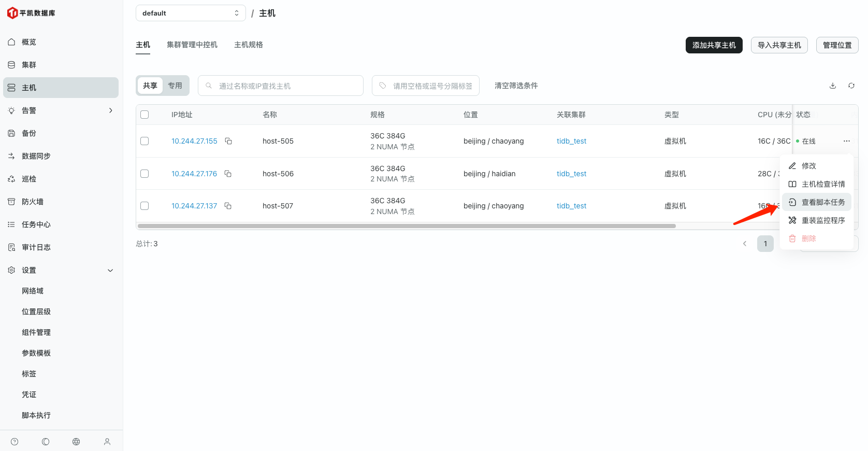Image resolution: width=868 pixels, height=451 pixels.
Task: Click the download export icon above table
Action: (833, 86)
